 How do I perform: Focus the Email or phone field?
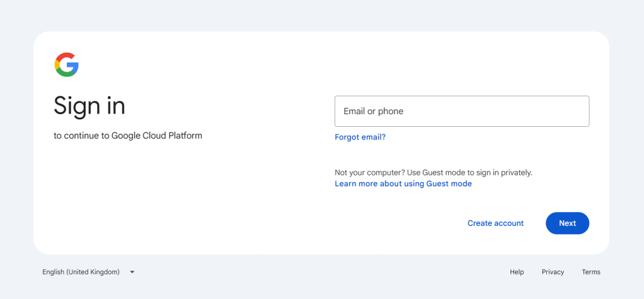461,111
